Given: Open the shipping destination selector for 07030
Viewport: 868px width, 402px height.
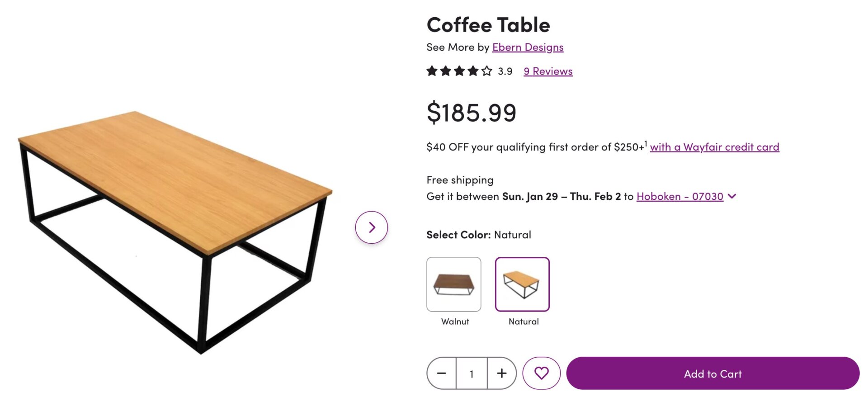Looking at the screenshot, I should tap(680, 196).
